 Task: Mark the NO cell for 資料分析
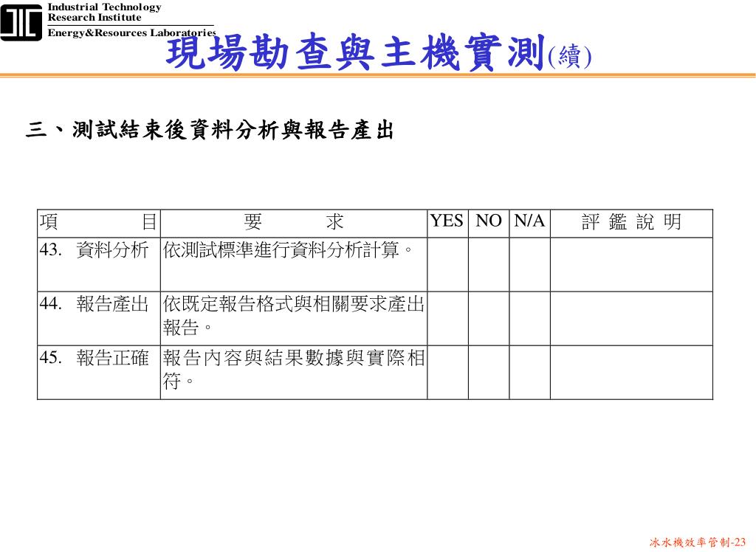tap(489, 264)
